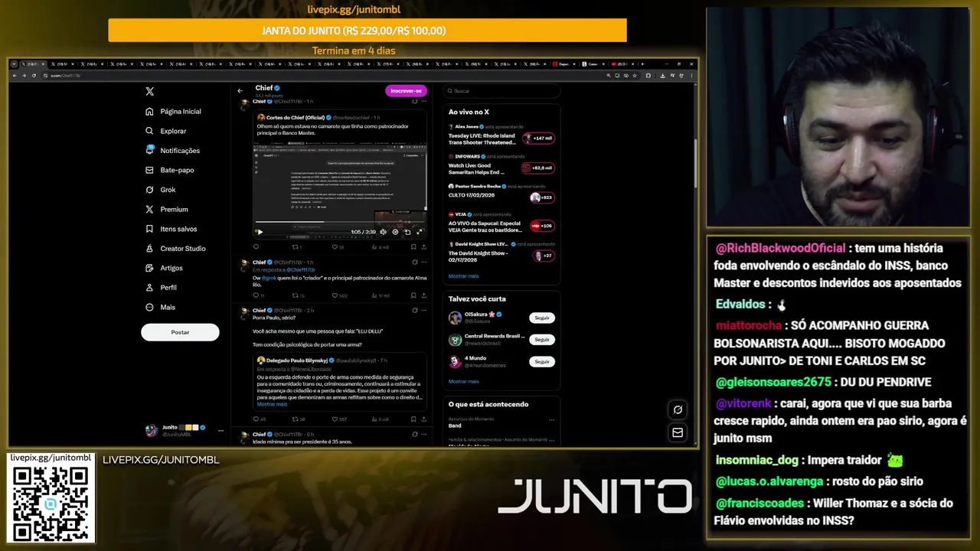
Task: Open Bate-papo messages
Action: (x=169, y=170)
